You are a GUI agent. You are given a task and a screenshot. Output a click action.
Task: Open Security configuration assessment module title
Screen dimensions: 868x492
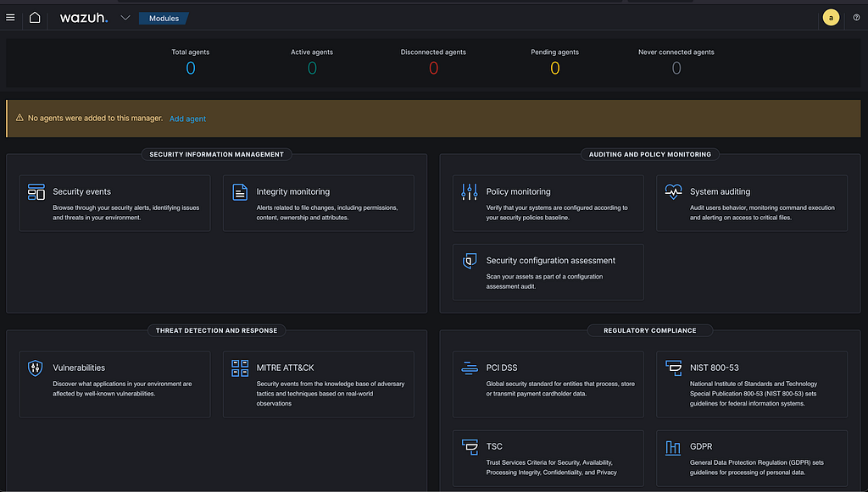[x=551, y=260]
